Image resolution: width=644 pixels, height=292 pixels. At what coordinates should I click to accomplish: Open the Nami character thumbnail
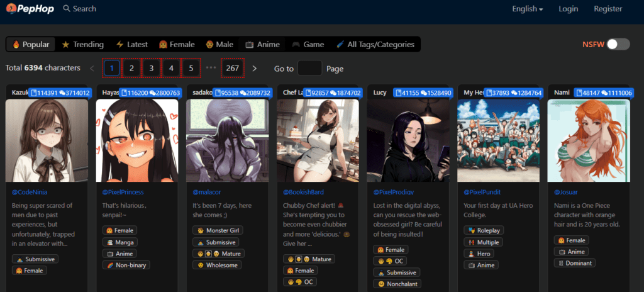click(589, 140)
